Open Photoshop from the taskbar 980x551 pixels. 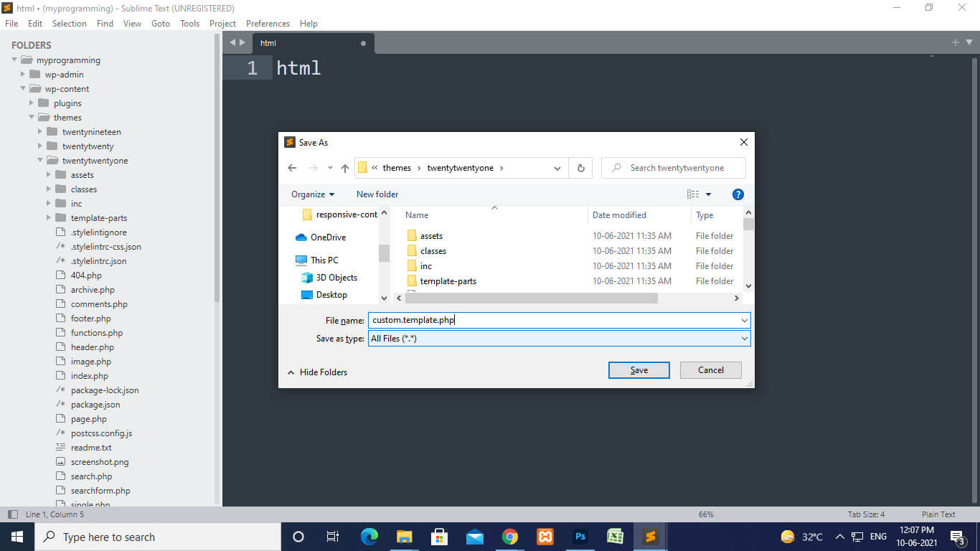click(580, 537)
